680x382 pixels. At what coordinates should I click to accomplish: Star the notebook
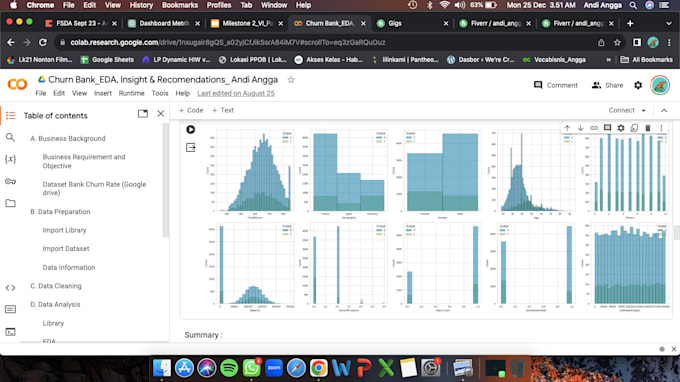[291, 80]
